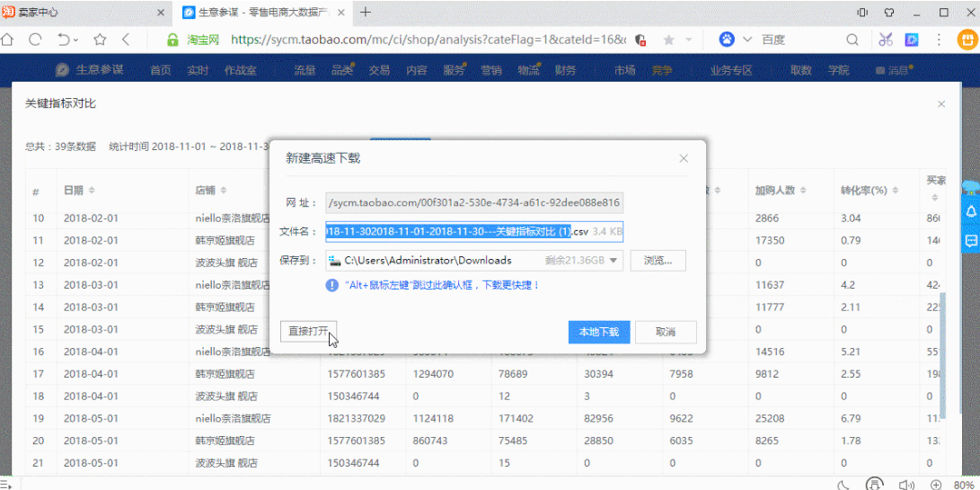The width and height of the screenshot is (980, 490).
Task: Click the 本地下载 button
Action: (x=599, y=332)
